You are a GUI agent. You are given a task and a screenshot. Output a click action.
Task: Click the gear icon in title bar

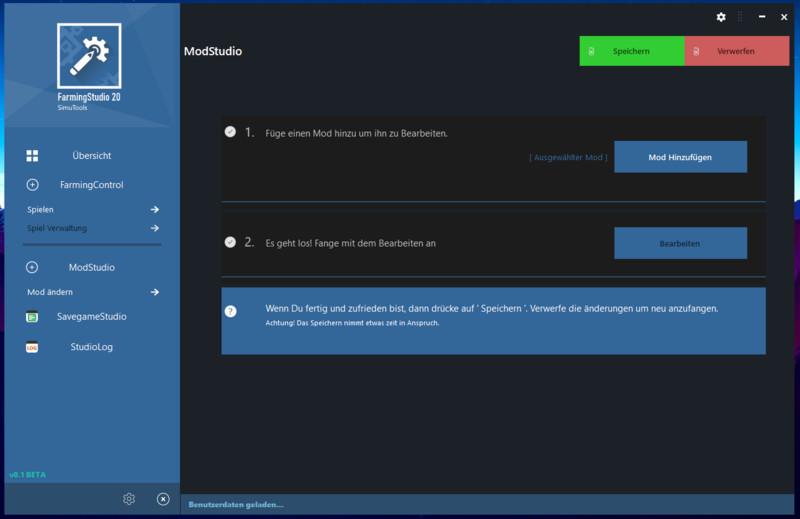(x=721, y=17)
